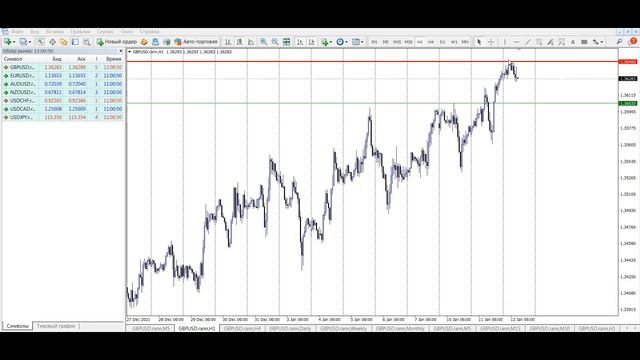This screenshot has height=360, width=640.
Task: Click the gold MetaEditor icon
Action: coord(144,42)
